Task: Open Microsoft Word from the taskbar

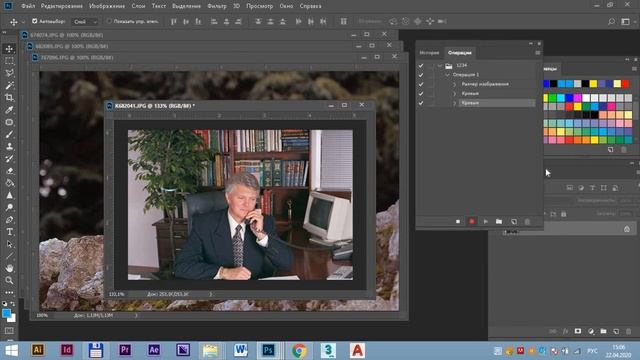Action: (x=240, y=350)
